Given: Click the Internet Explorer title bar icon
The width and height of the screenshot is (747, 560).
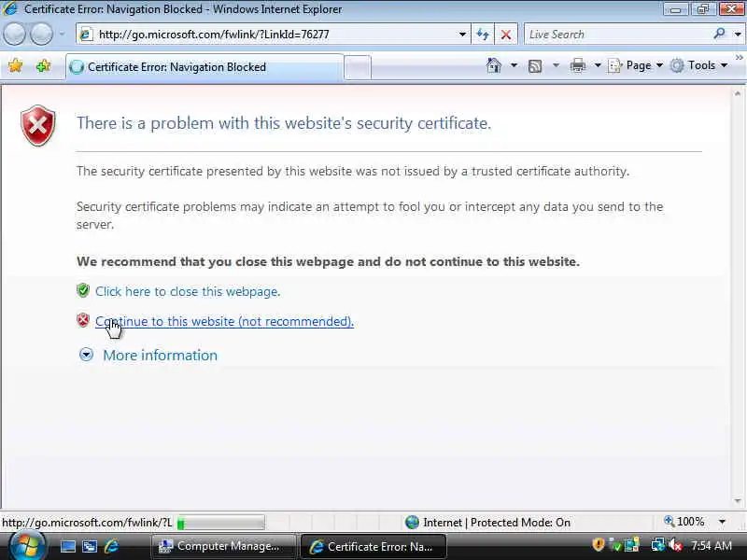Looking at the screenshot, I should tap(9, 8).
